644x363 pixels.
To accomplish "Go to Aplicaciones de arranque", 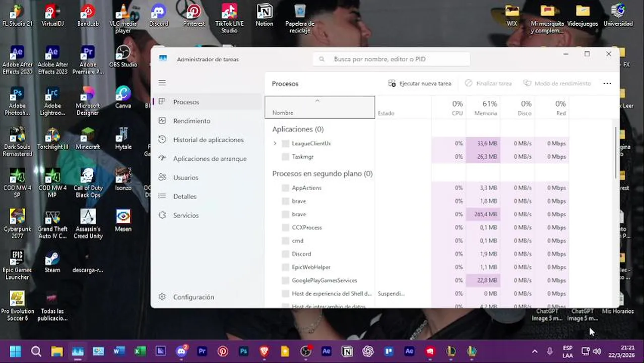I will pos(207,159).
